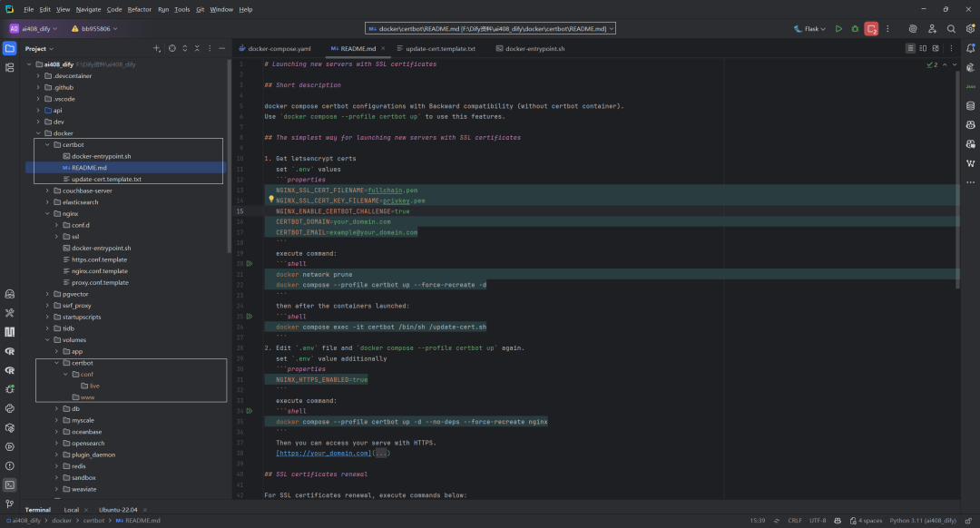Collapse the nginx folder
Screen dimensions: 980x528
(x=47, y=214)
